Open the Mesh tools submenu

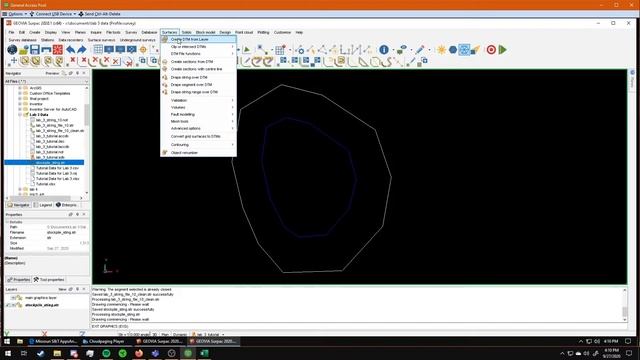tap(198, 122)
